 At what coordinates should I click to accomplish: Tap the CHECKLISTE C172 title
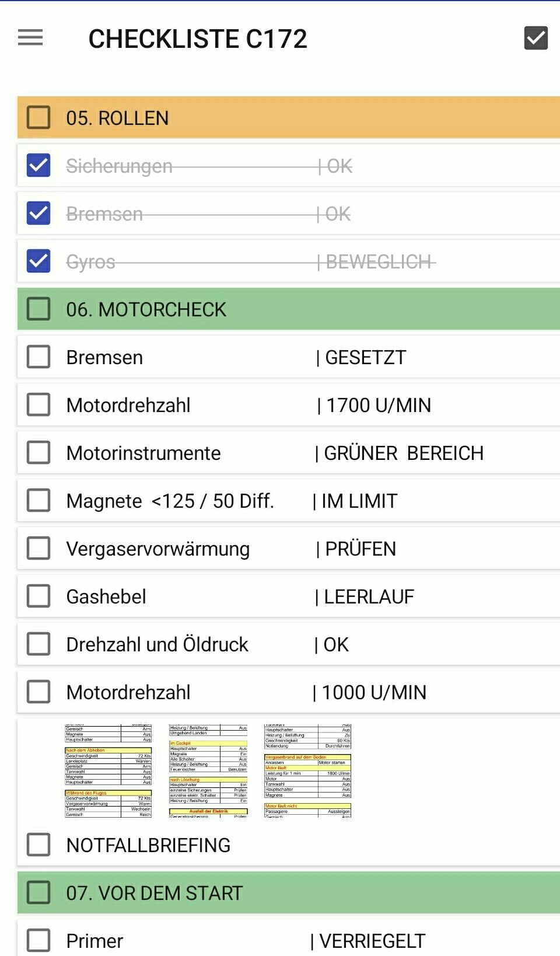coord(198,39)
